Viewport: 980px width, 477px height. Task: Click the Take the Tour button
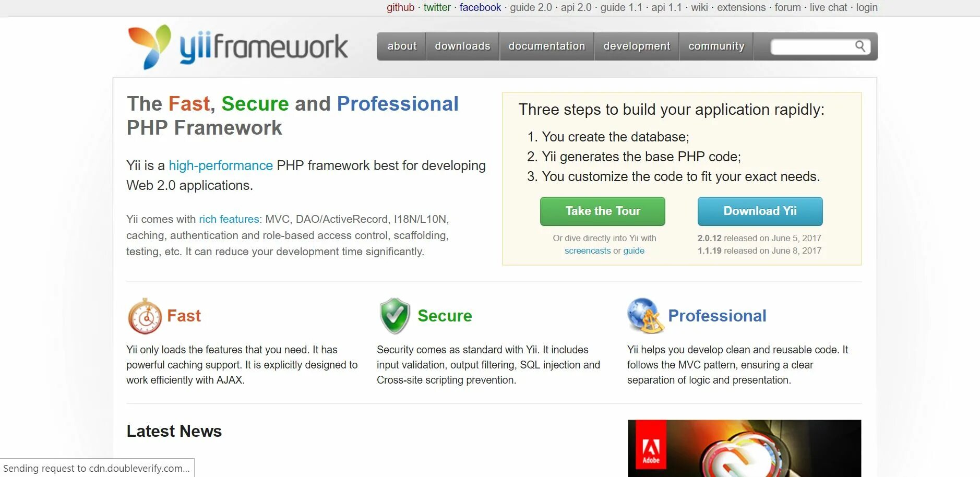(x=602, y=211)
